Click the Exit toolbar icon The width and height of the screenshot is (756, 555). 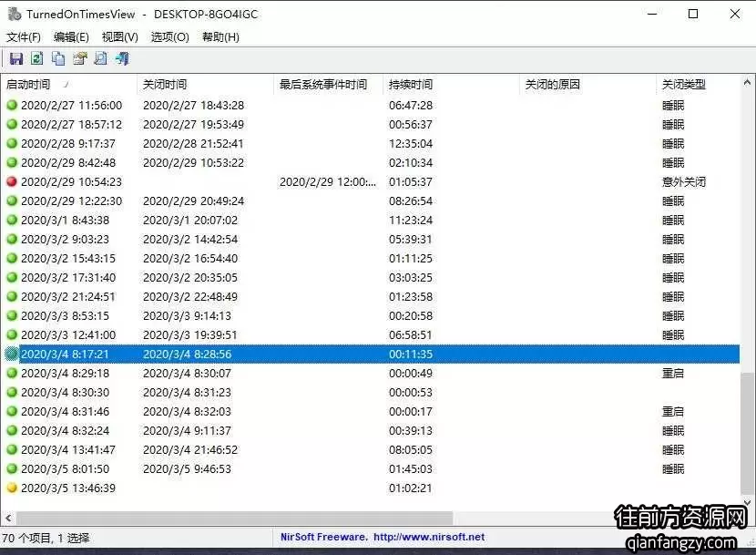[122, 59]
